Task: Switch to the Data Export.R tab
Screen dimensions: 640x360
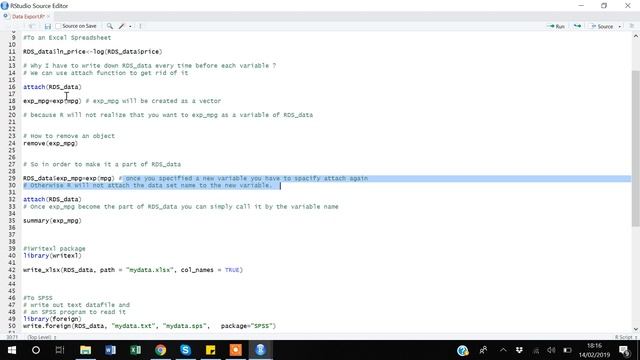Action: point(28,16)
